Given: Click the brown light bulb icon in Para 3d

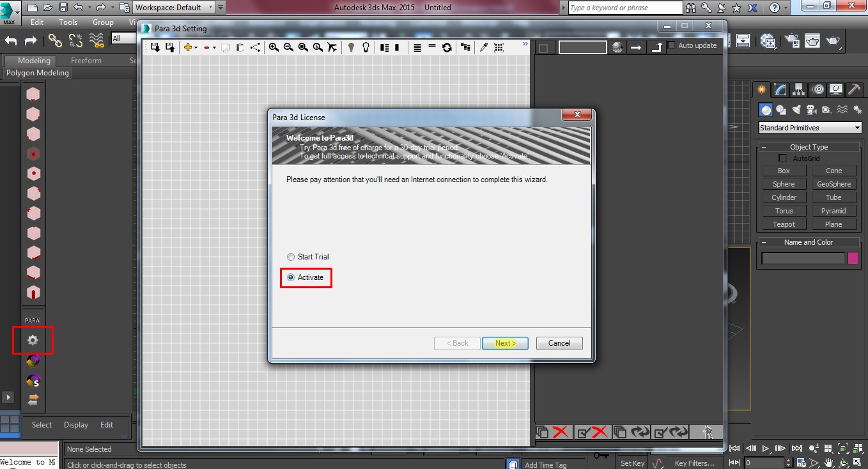Looking at the screenshot, I should click(351, 47).
